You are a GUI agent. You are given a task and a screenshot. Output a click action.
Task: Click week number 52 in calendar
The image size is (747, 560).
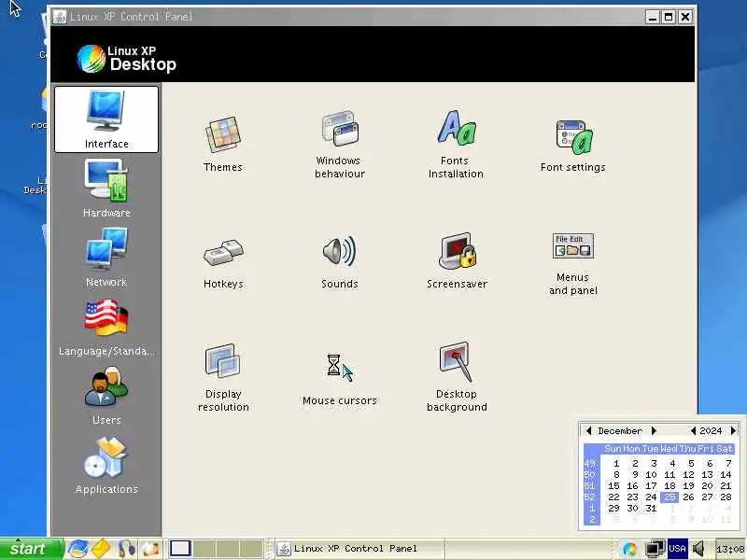pyautogui.click(x=590, y=497)
